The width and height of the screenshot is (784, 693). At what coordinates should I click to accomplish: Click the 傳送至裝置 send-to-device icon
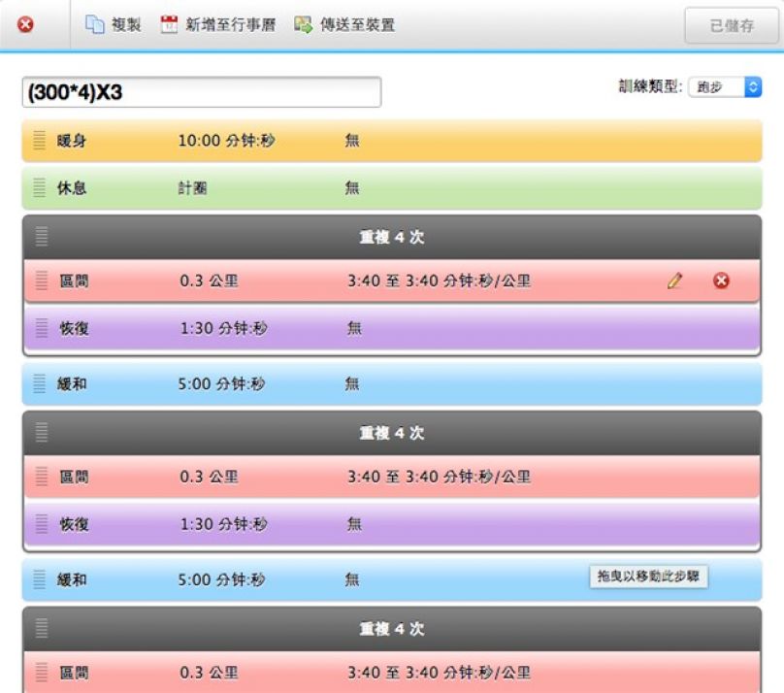(x=304, y=25)
